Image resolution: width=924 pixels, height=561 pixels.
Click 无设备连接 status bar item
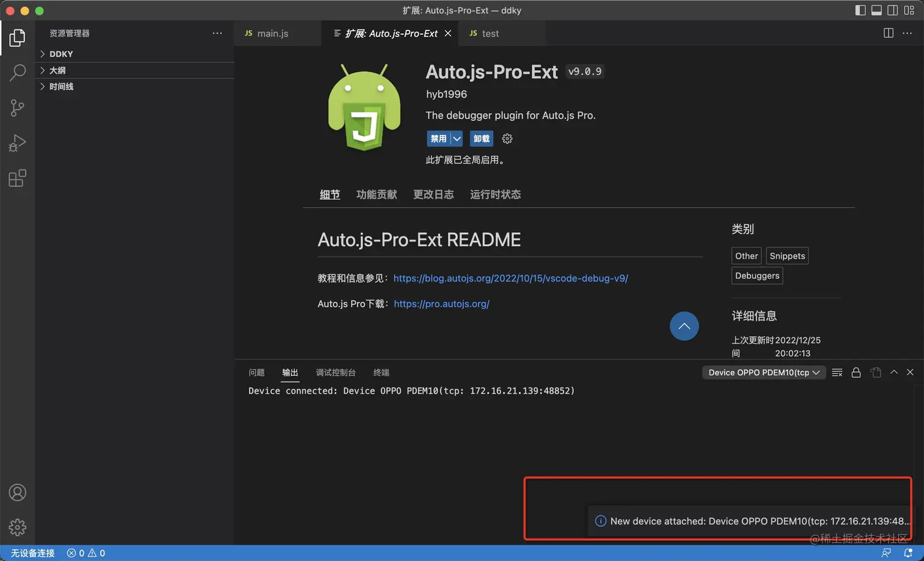tap(33, 553)
